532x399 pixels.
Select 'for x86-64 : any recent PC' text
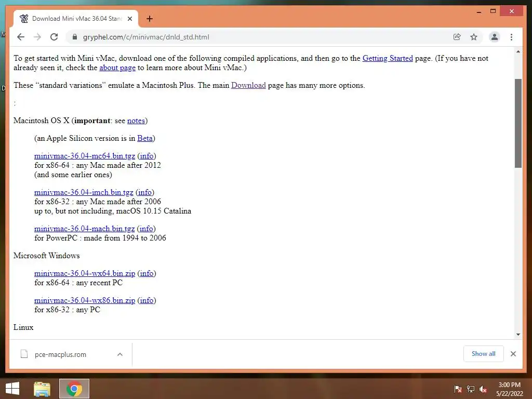[x=78, y=283]
